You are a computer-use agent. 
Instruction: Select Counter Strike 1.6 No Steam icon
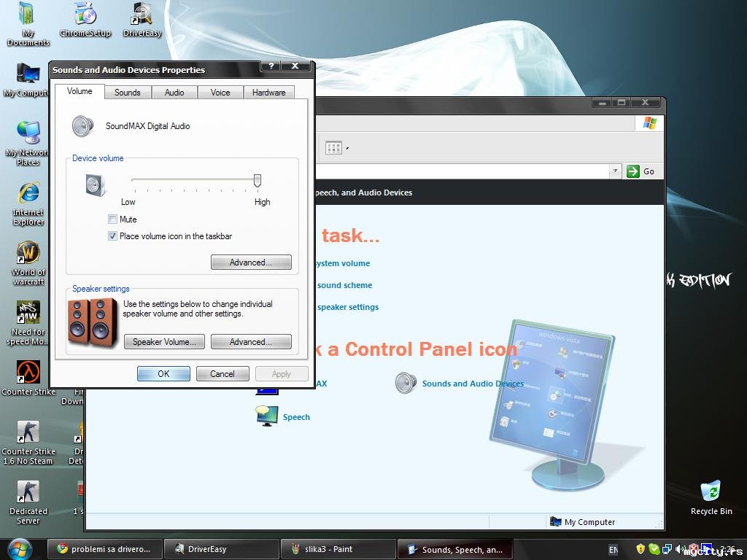click(x=28, y=443)
